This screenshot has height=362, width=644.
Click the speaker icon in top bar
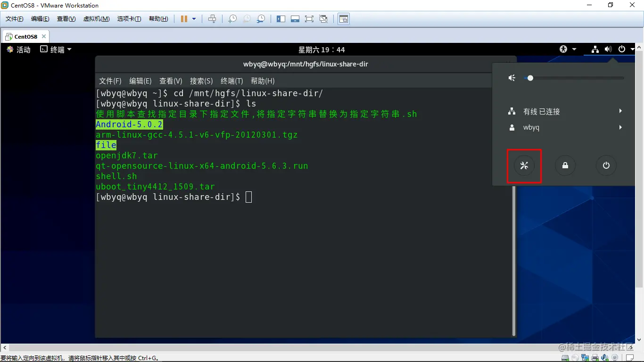(608, 49)
